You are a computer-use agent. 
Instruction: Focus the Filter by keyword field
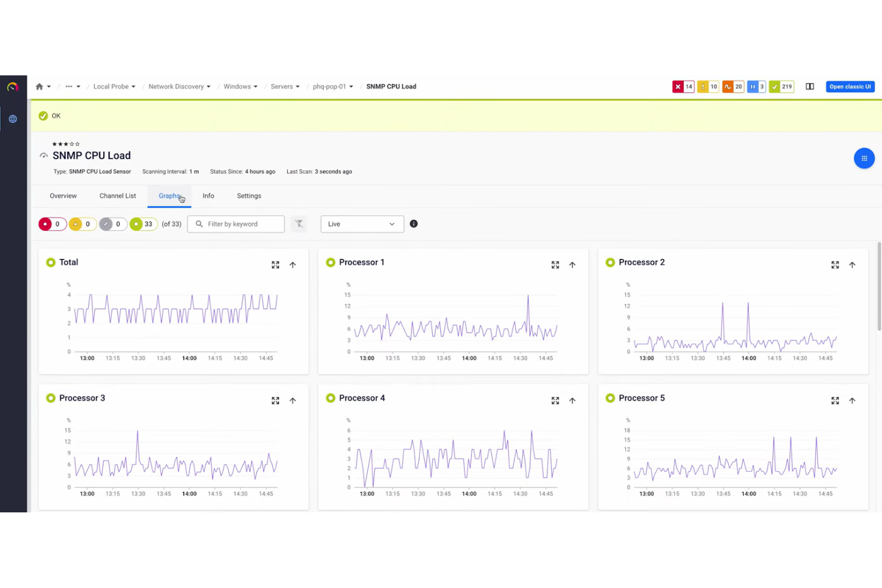[236, 224]
